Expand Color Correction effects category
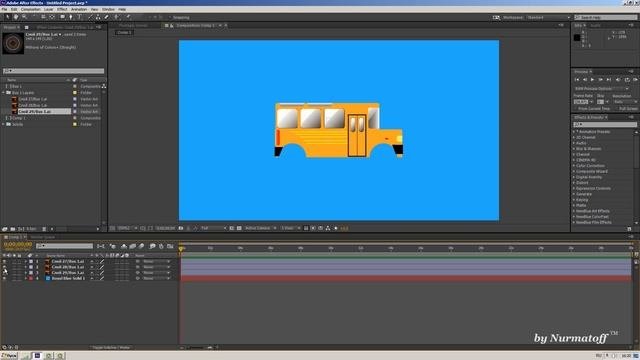 (x=573, y=166)
